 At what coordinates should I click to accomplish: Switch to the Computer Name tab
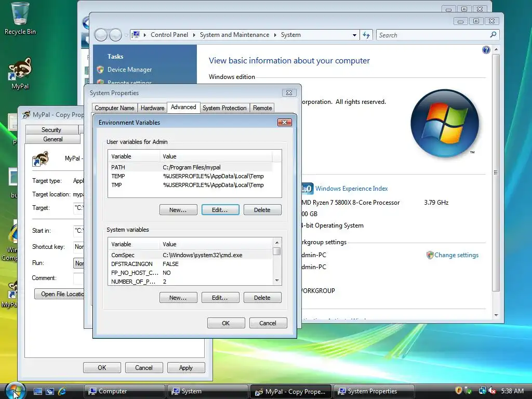(114, 108)
